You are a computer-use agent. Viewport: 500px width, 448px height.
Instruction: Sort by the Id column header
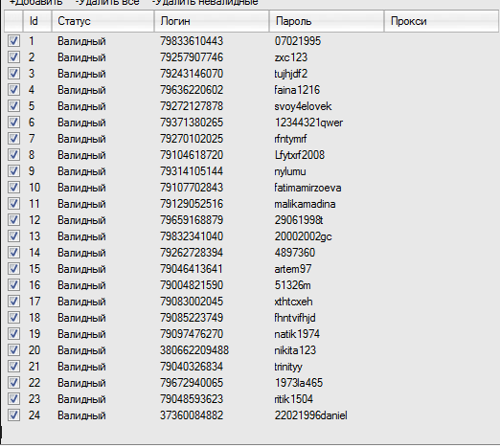(37, 21)
